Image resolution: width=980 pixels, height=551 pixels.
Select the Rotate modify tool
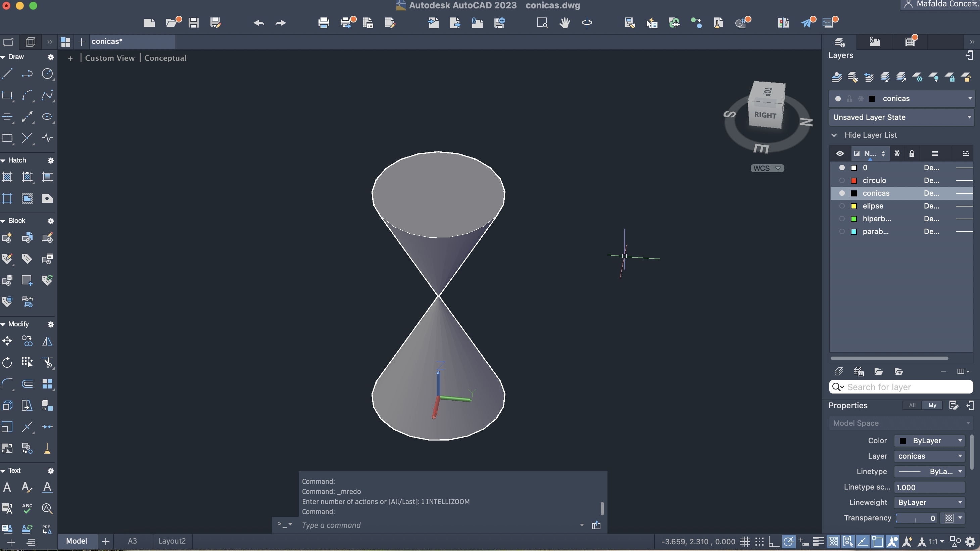point(7,362)
